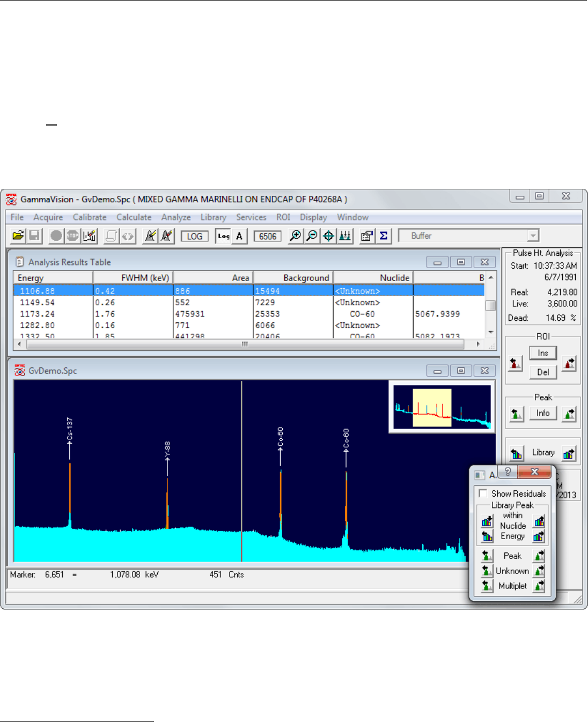The height and width of the screenshot is (722, 588).
Task: Click the center crosshair toolbar icon
Action: 328,236
